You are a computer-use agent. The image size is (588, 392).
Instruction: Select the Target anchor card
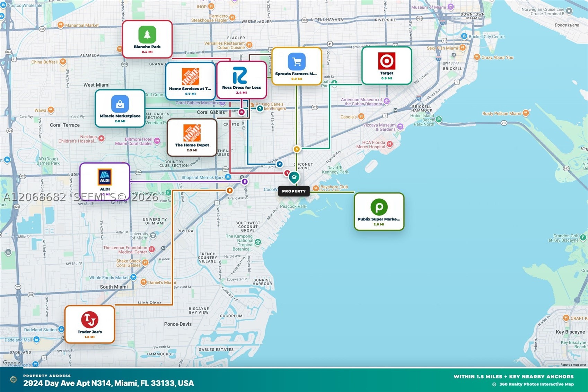click(387, 66)
